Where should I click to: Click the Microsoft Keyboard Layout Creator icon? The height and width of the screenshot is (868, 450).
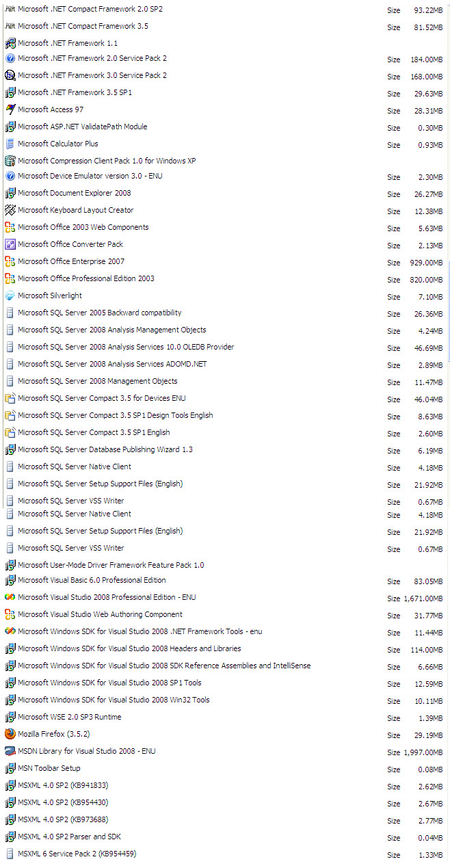click(x=10, y=210)
